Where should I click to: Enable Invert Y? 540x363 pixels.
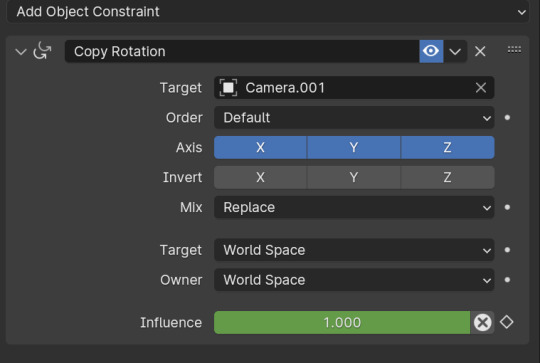coord(354,177)
